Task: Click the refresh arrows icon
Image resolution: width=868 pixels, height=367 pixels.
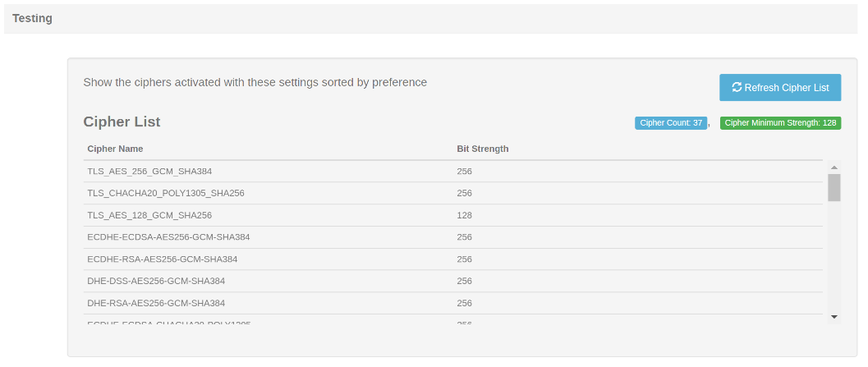Action: click(737, 88)
